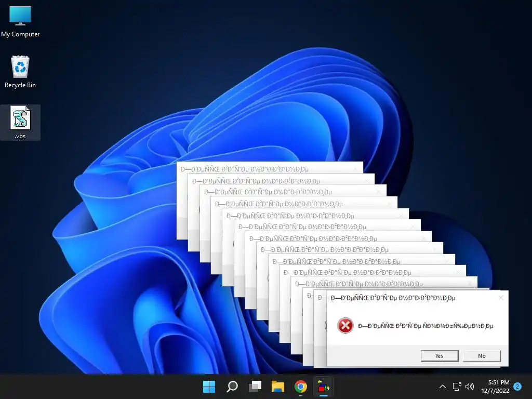Viewport: 532px width, 399px height.
Task: Select the .vbs script file icon
Action: 20,123
